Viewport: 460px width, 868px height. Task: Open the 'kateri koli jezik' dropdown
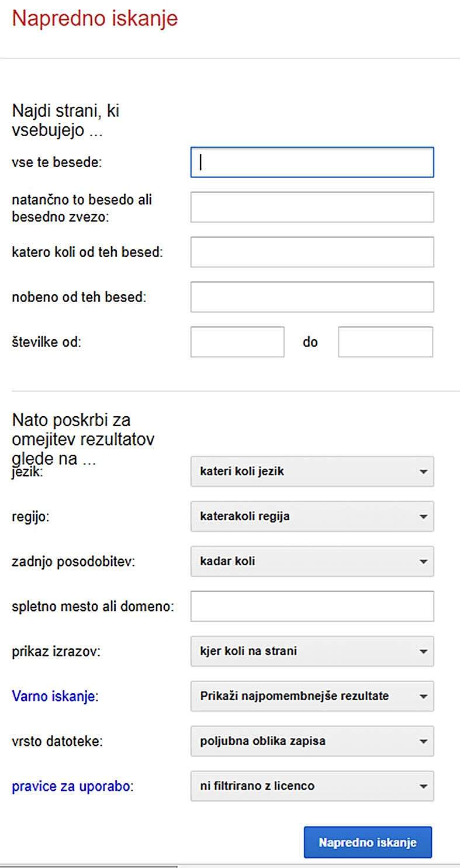[312, 471]
